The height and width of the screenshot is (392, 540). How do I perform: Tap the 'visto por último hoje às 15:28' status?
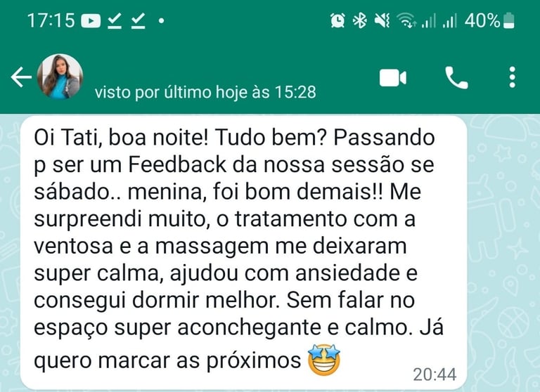[x=205, y=92]
